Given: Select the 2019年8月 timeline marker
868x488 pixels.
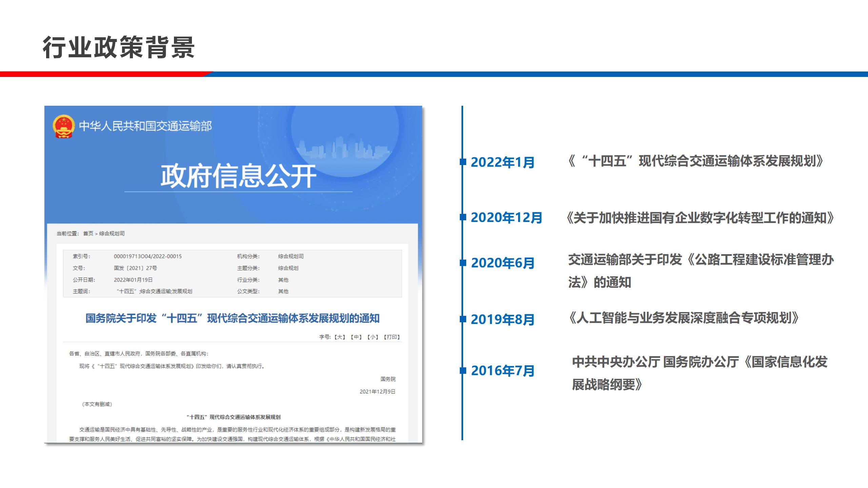Looking at the screenshot, I should click(463, 319).
